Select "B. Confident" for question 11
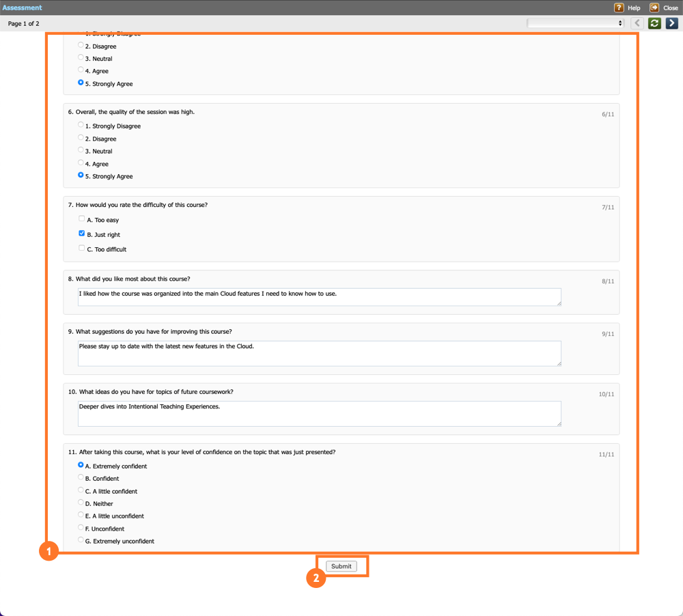 (81, 478)
